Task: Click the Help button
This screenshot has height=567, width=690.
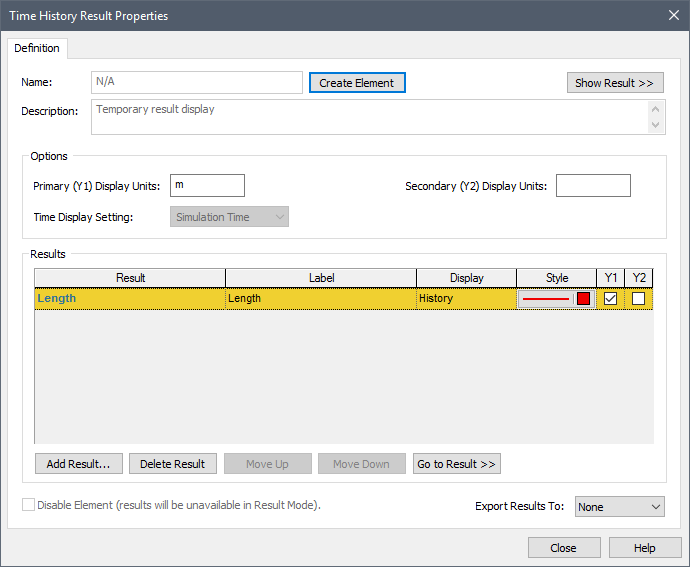Action: tap(645, 548)
